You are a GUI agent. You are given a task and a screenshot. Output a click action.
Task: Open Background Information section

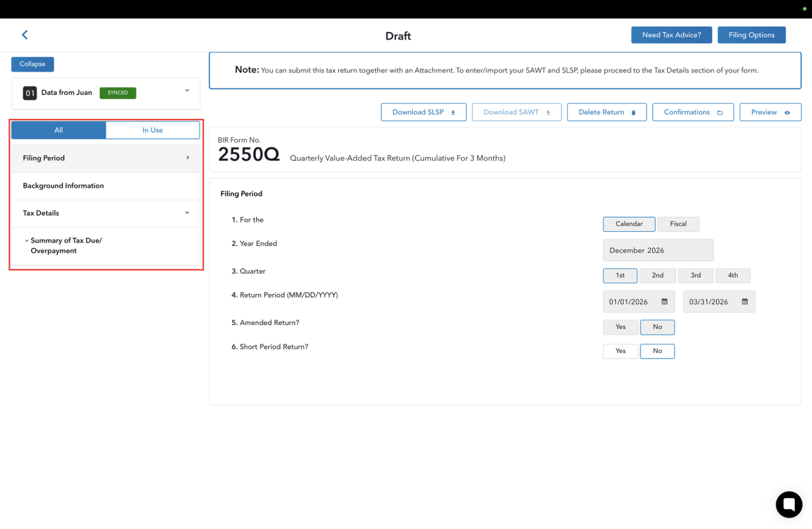pos(106,186)
